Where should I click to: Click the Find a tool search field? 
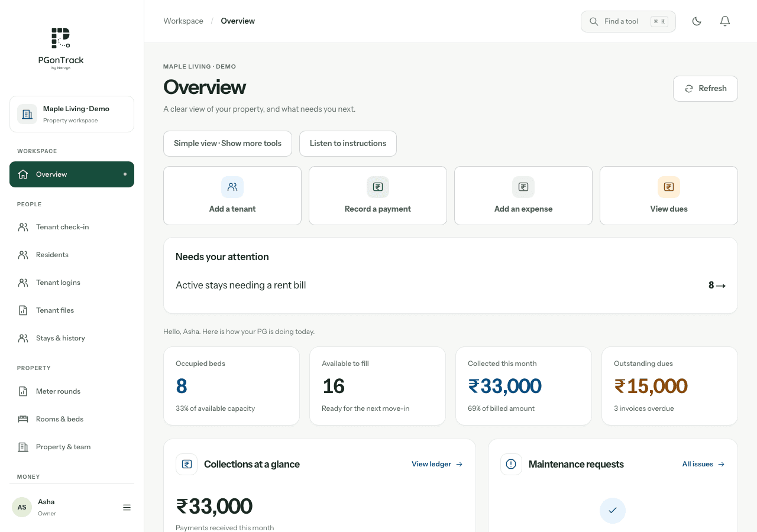coord(628,21)
